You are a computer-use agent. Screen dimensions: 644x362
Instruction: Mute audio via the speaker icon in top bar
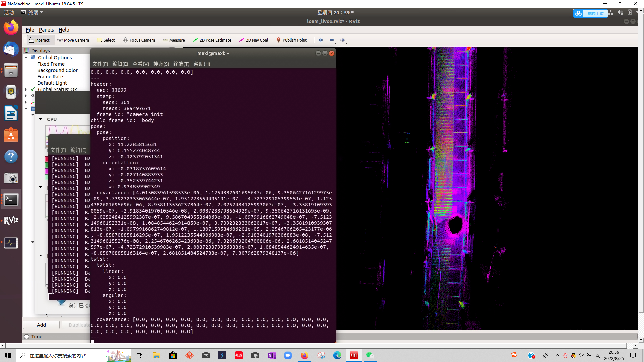pos(620,12)
